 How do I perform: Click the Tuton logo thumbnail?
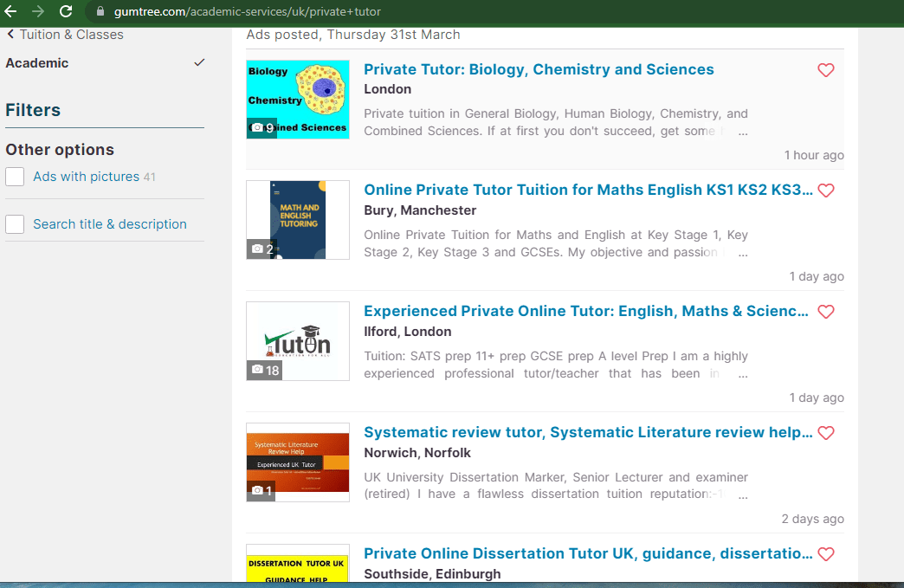[298, 340]
